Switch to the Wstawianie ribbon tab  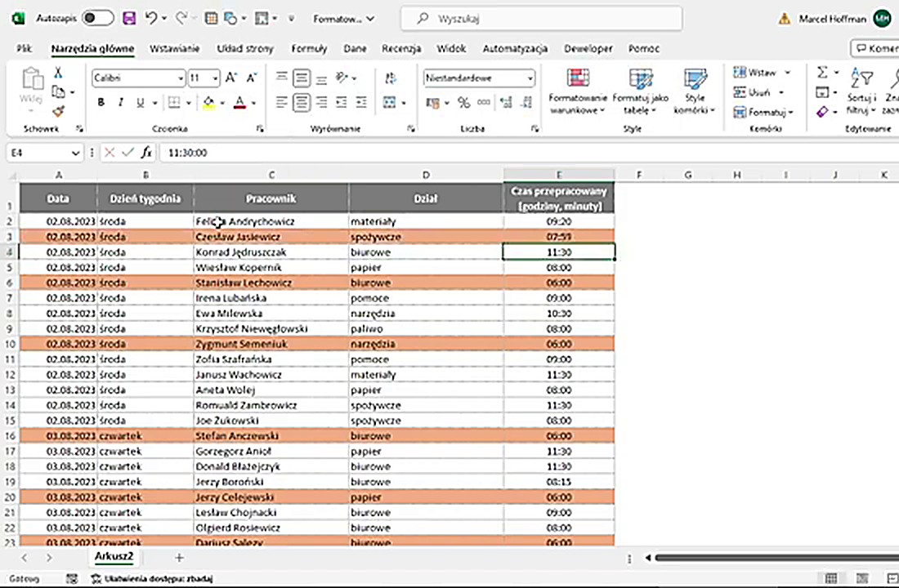pyautogui.click(x=174, y=49)
